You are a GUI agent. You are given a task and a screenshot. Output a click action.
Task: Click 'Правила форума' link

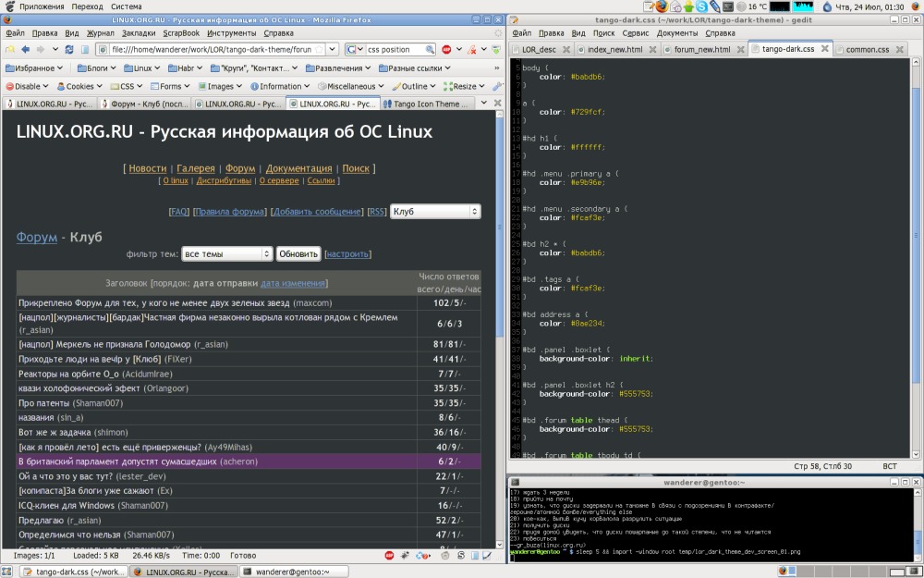pos(230,211)
